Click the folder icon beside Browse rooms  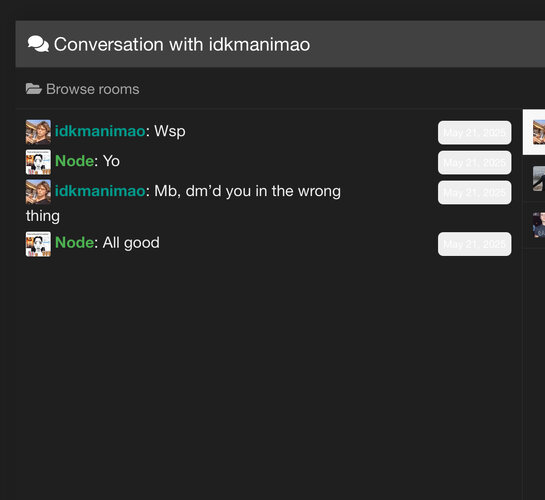(x=33, y=89)
